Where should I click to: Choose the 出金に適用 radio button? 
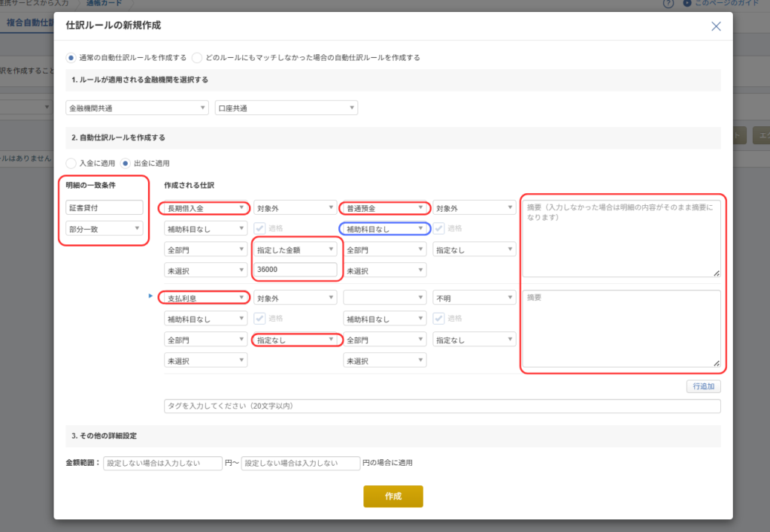point(126,163)
